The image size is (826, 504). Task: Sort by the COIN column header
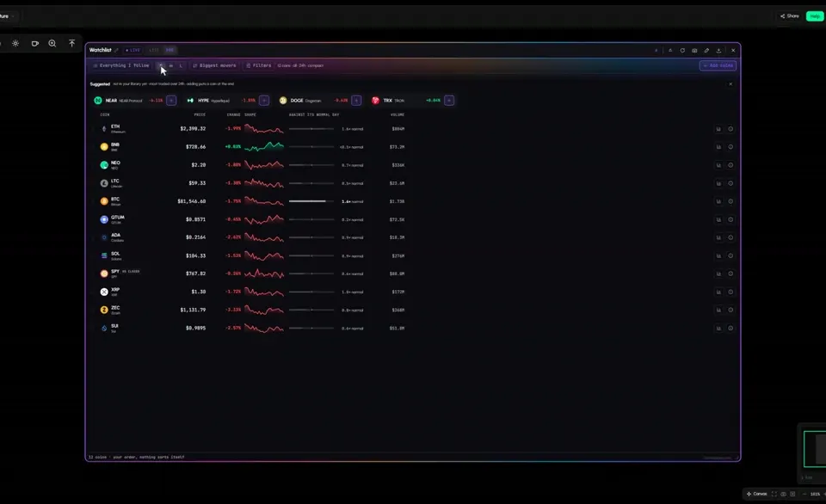coord(105,114)
